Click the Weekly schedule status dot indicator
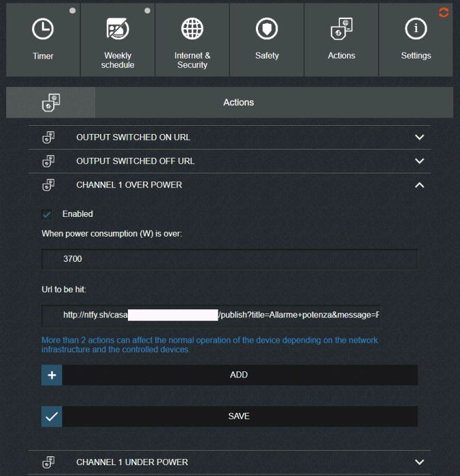 tap(148, 11)
